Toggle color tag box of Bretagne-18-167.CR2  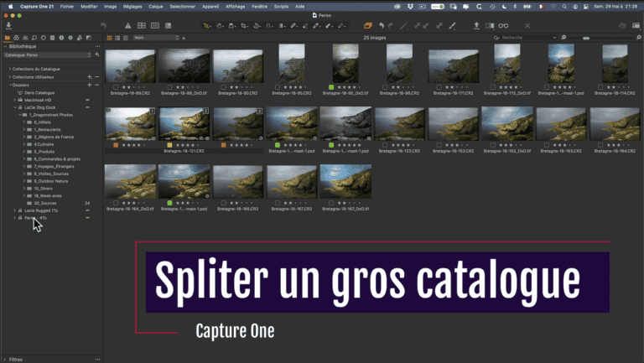pyautogui.click(x=278, y=203)
